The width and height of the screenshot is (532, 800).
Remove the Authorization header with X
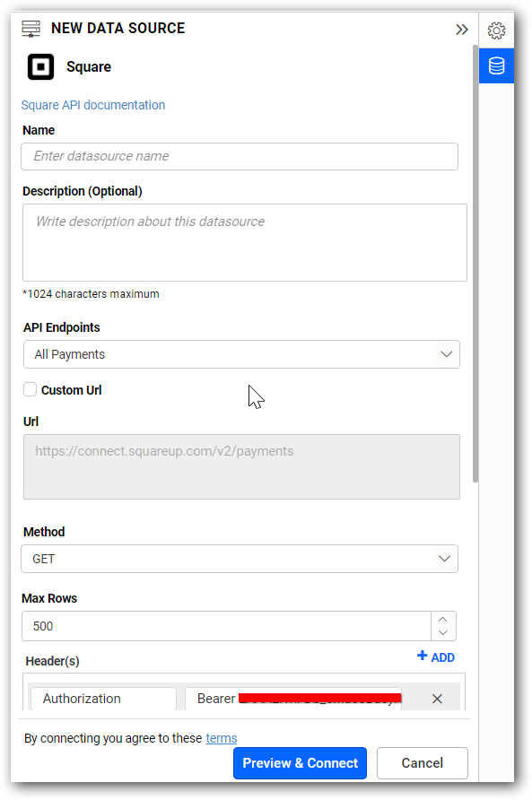437,699
